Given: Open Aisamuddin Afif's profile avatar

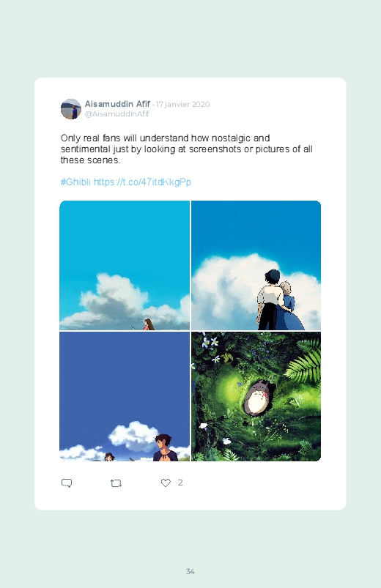Looking at the screenshot, I should point(71,109).
